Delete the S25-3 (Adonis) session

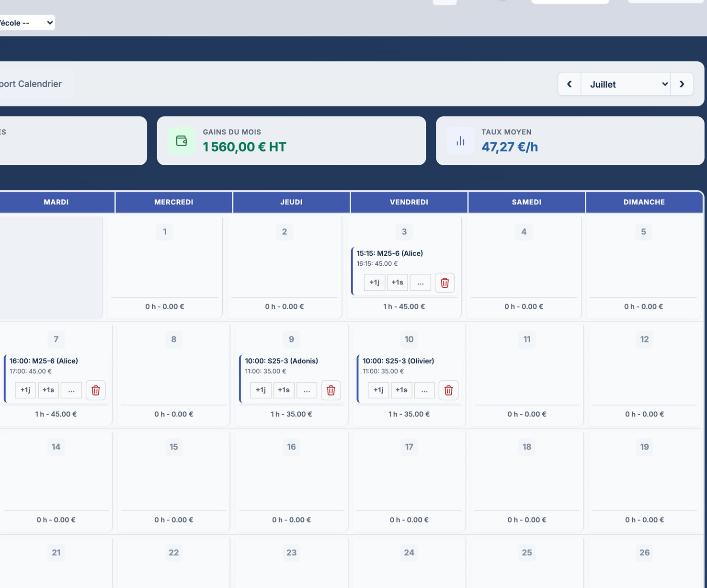[x=331, y=390]
